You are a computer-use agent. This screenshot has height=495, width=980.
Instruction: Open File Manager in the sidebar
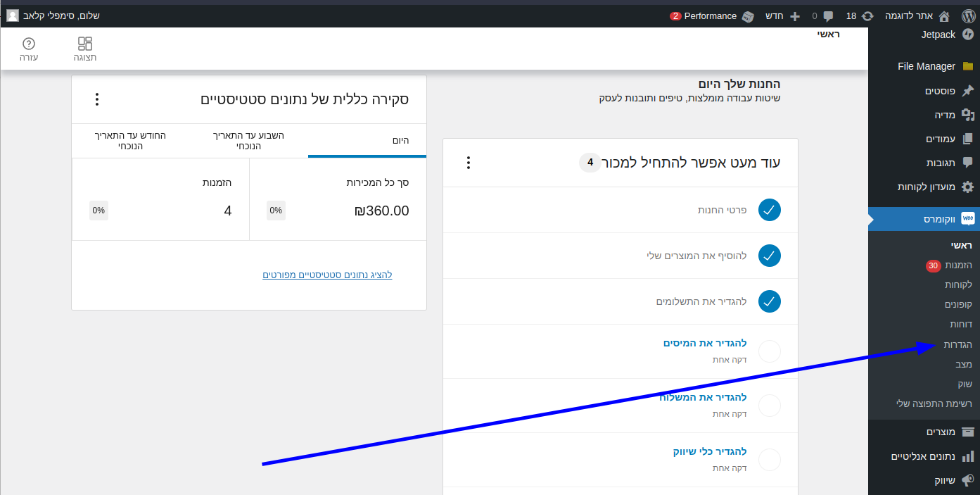tap(926, 66)
